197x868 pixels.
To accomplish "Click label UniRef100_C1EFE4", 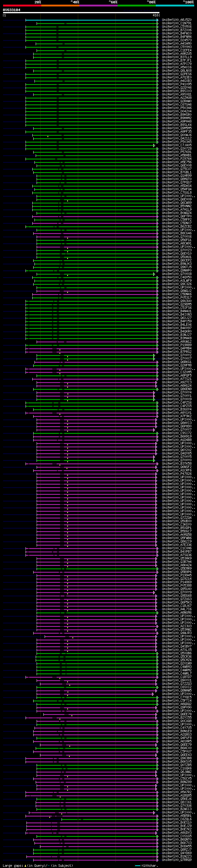I will tap(177, 50).
